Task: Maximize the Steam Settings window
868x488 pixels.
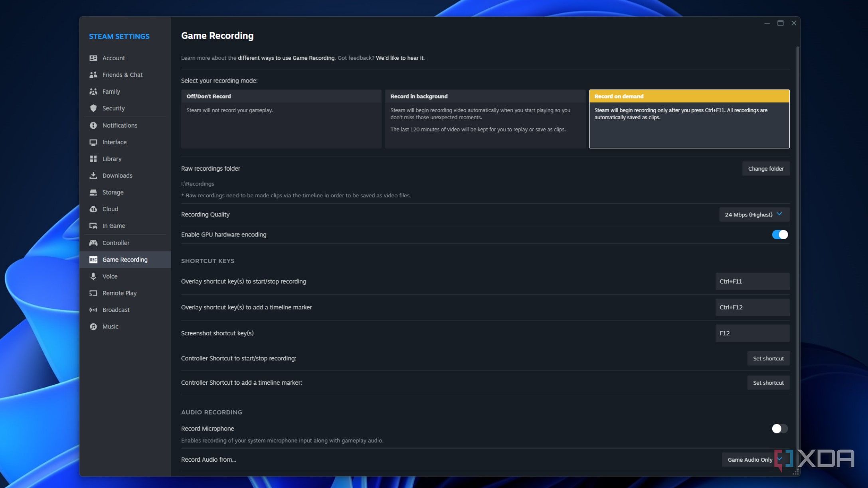Action: tap(780, 23)
